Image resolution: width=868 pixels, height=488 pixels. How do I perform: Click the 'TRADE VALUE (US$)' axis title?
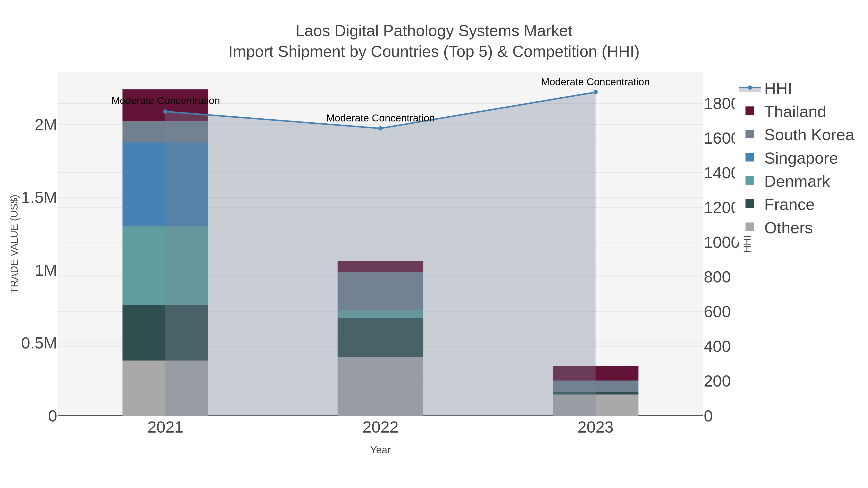tap(14, 244)
